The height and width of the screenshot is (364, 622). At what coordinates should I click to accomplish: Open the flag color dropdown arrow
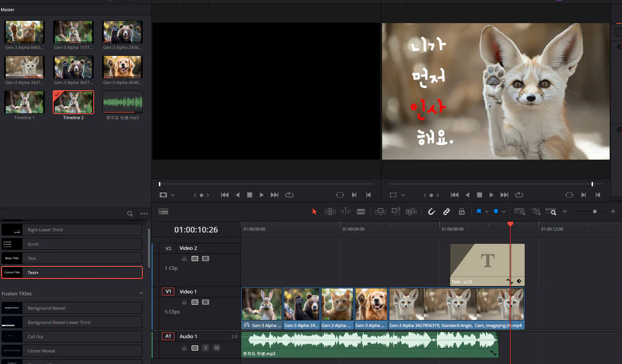pos(487,211)
